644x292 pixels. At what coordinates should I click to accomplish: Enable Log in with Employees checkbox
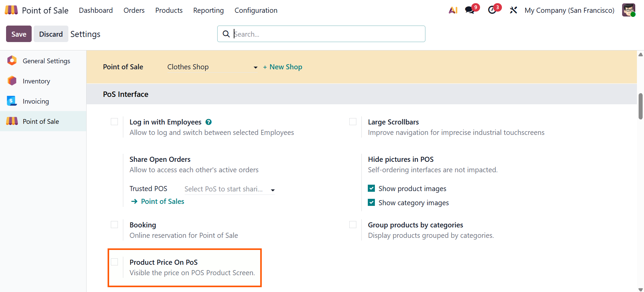point(115,122)
